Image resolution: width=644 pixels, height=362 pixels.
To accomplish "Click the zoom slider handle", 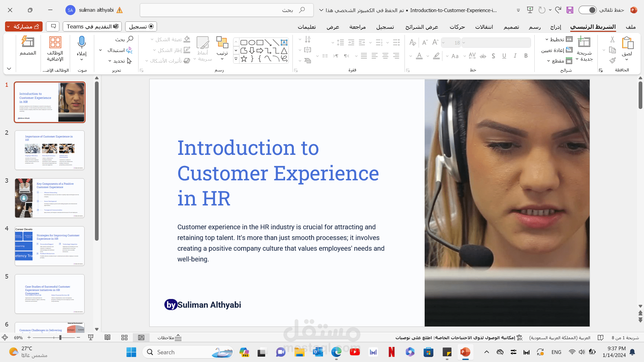I will pos(60,338).
